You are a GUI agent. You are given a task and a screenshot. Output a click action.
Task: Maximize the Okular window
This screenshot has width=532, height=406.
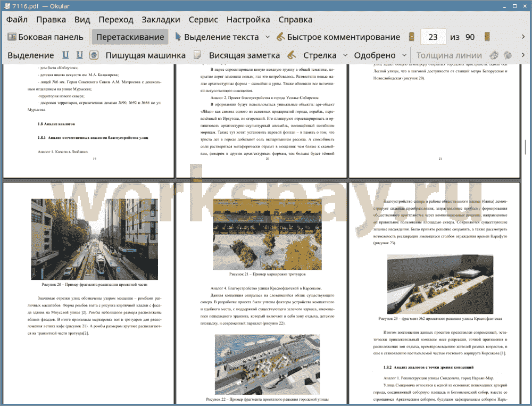click(514, 6)
